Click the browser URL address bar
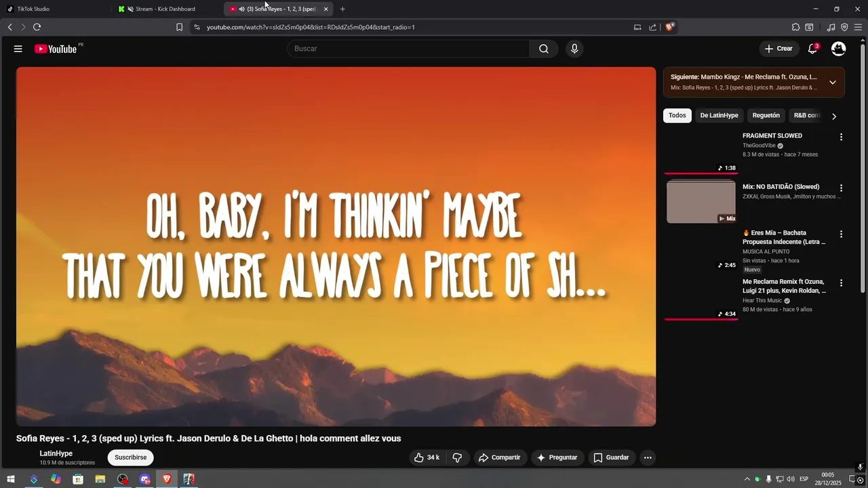 [x=407, y=27]
